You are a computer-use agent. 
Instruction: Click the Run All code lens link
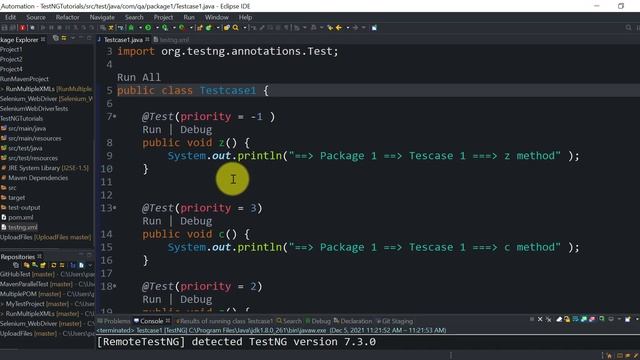click(139, 77)
